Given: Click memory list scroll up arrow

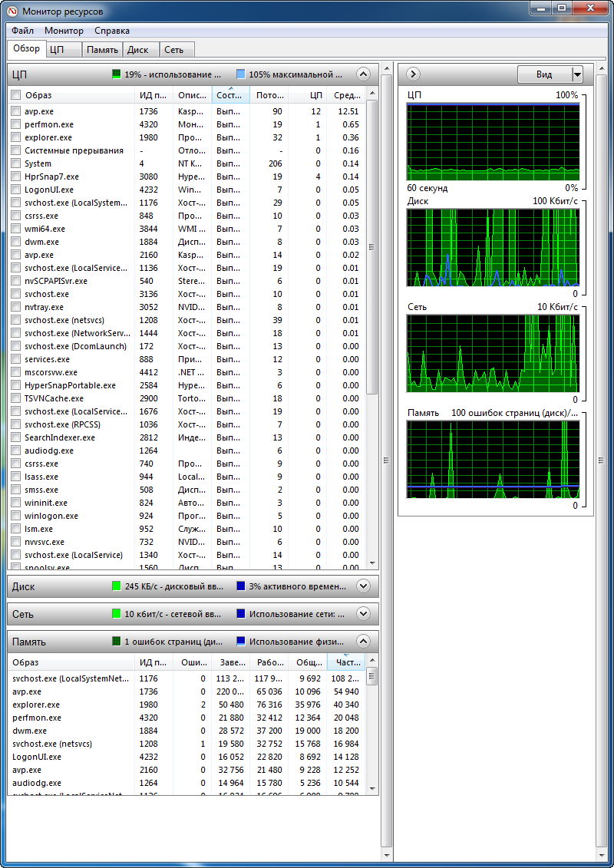Looking at the screenshot, I should point(372,659).
